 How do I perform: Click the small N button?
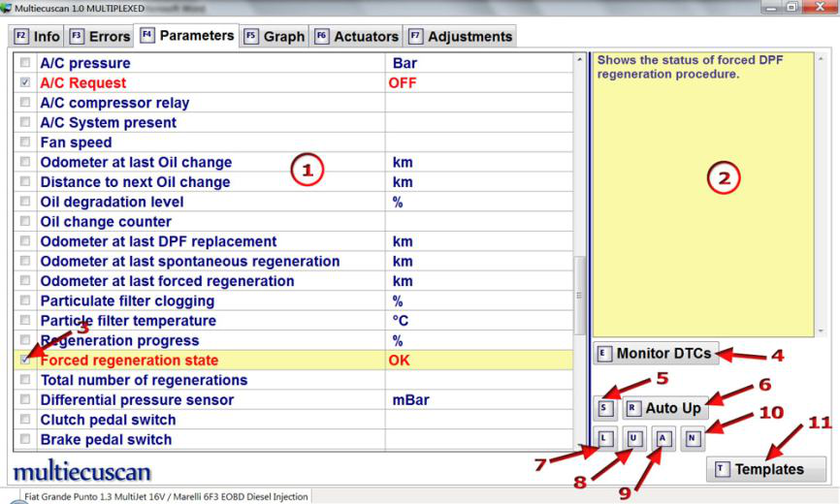point(691,437)
